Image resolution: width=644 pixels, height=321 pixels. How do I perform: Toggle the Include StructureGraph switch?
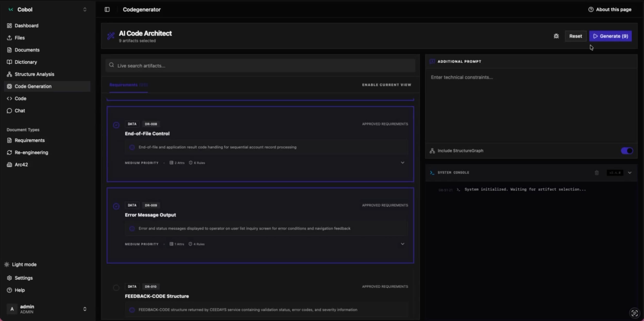(x=627, y=151)
